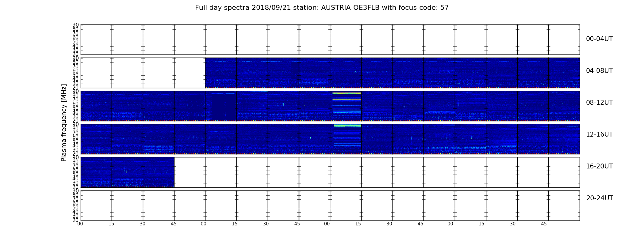Click the empty 00-04UT spectrum panel
The image size is (644, 245).
[330, 40]
